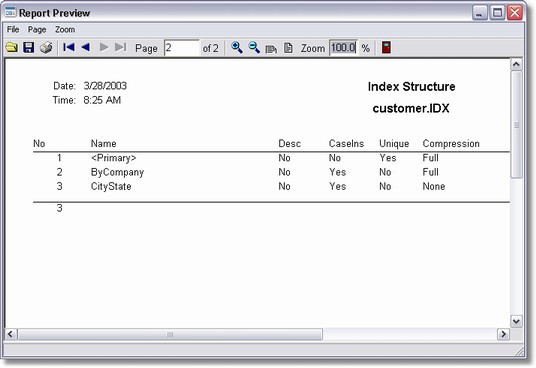Screen dimensions: 536x368
Task: Click the 'Unique' column header
Action: point(394,144)
